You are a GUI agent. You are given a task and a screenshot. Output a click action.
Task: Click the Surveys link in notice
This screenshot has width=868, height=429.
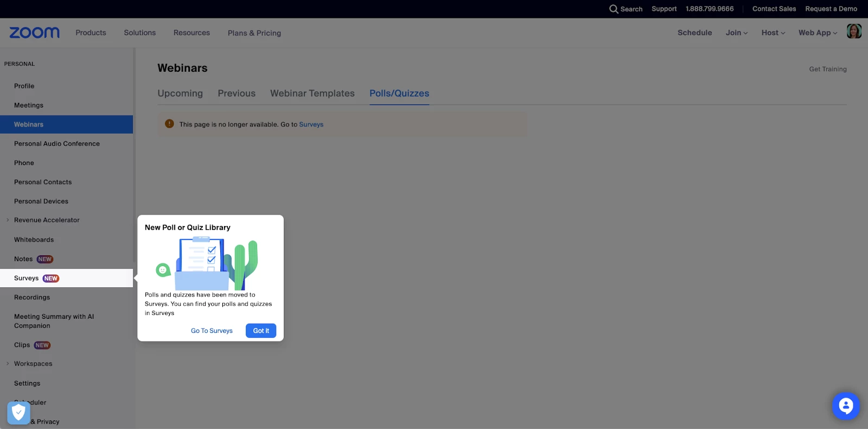311,124
